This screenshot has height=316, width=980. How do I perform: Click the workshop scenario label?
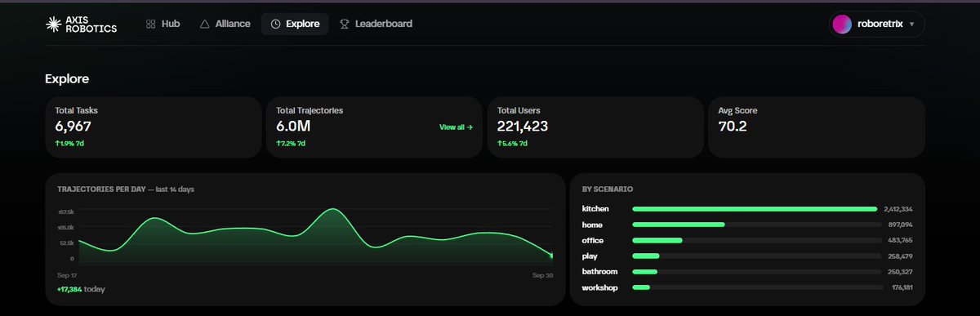[600, 287]
